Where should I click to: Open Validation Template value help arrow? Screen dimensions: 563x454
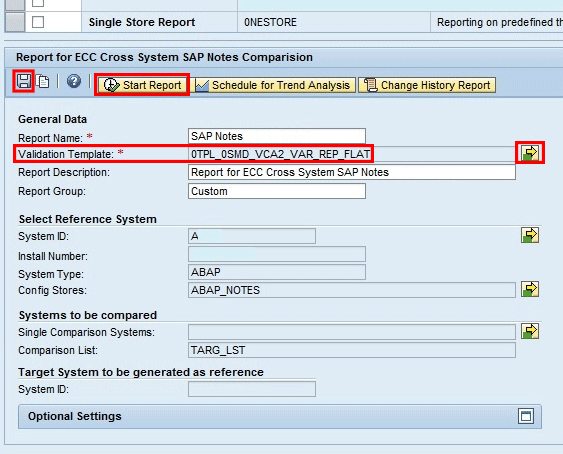pos(530,152)
